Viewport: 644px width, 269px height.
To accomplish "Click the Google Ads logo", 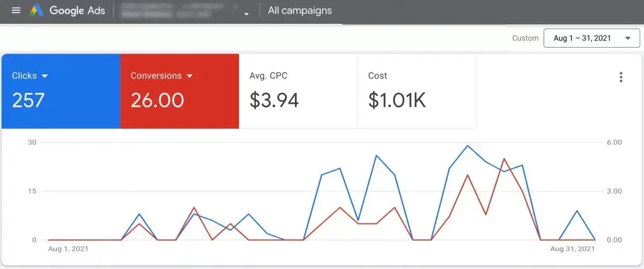I will 36,11.
